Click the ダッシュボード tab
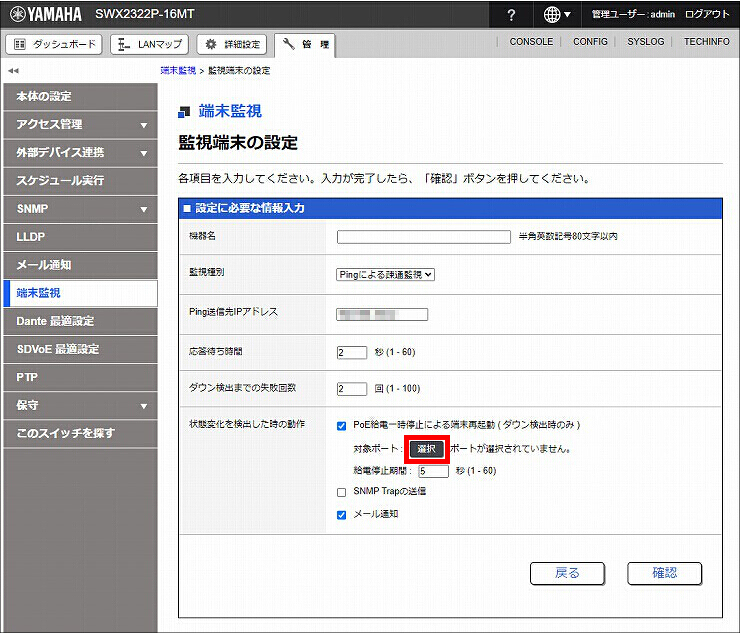 point(54,44)
